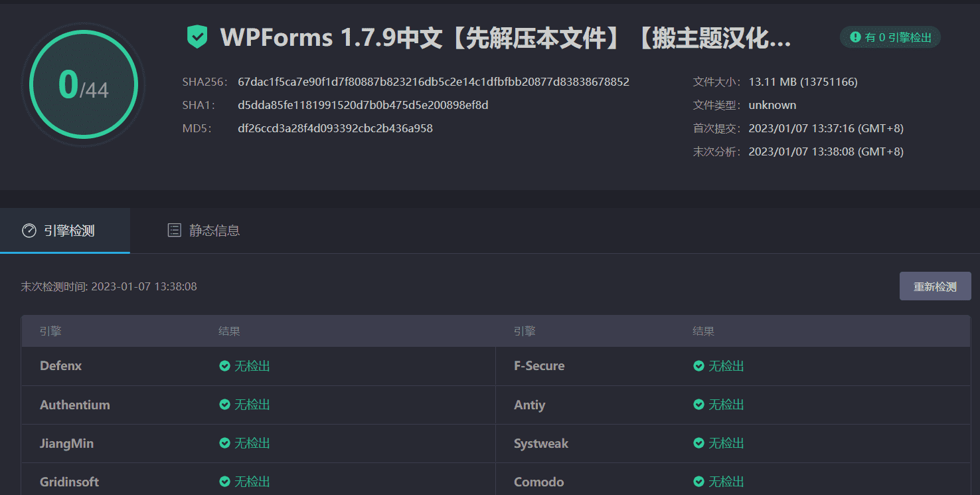Image resolution: width=980 pixels, height=495 pixels.
Task: Click the 无检出 result text for JiangMin
Action: [252, 443]
